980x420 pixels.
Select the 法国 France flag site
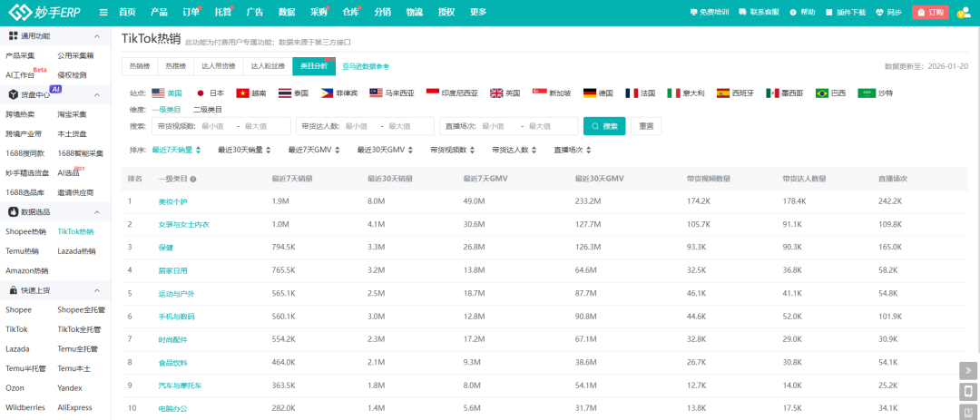(x=641, y=93)
